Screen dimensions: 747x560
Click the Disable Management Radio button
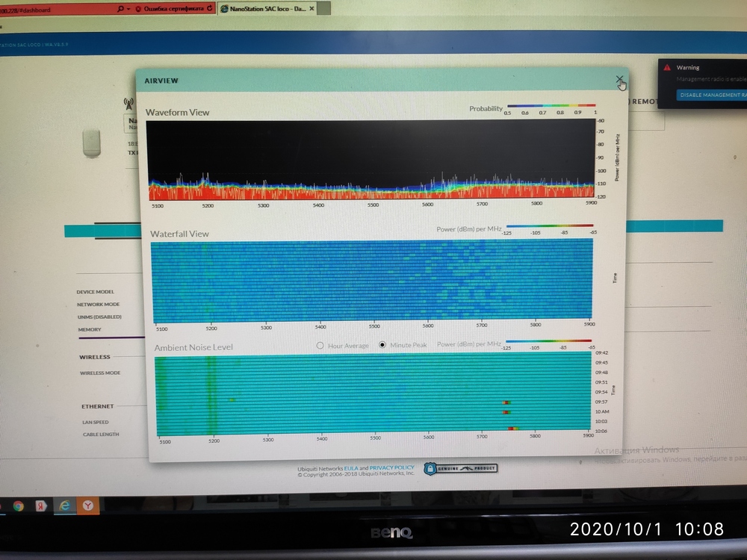712,95
